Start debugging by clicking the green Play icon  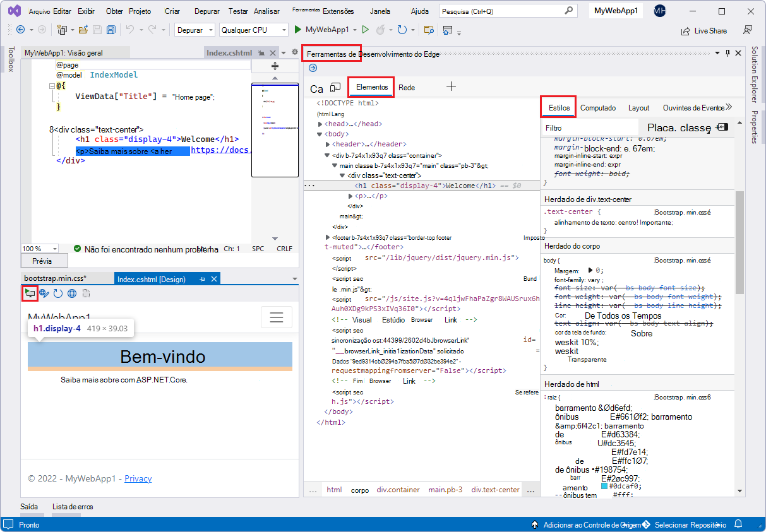tap(296, 30)
